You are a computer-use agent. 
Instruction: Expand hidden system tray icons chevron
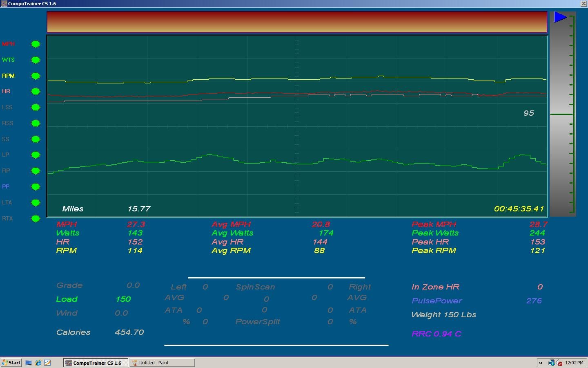[541, 363]
